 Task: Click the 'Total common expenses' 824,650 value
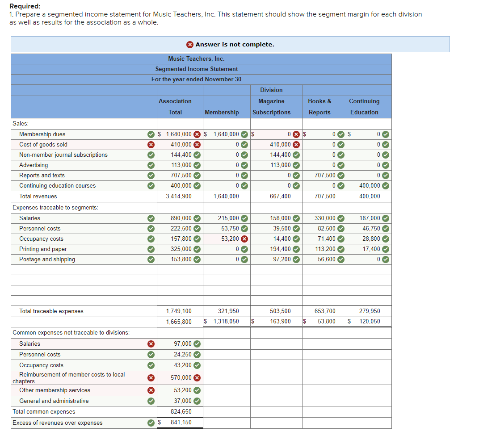181,412
